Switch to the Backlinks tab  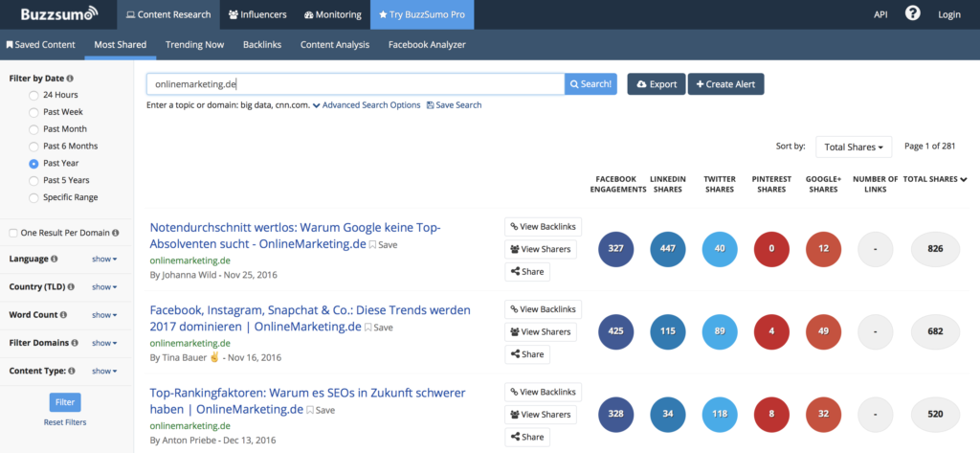pos(262,45)
